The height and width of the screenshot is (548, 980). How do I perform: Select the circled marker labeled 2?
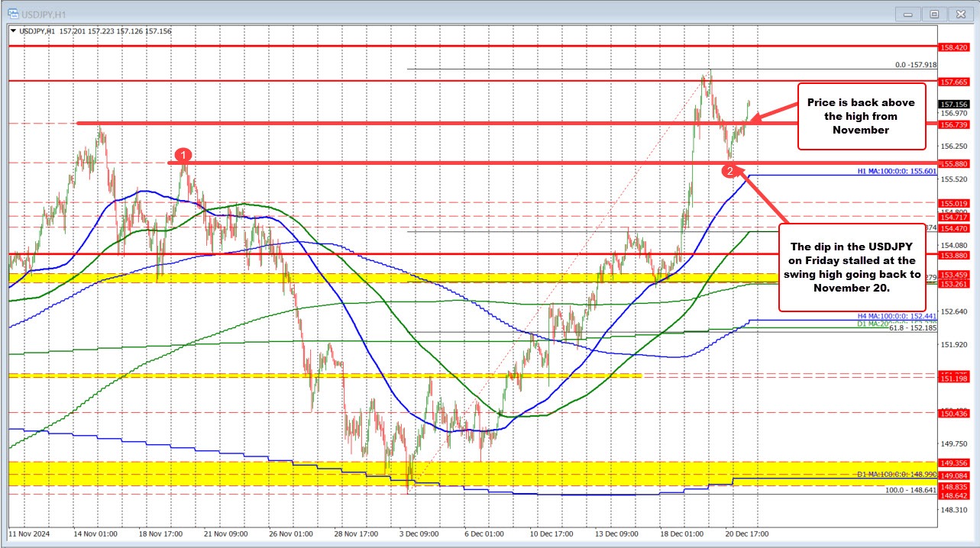pyautogui.click(x=731, y=171)
